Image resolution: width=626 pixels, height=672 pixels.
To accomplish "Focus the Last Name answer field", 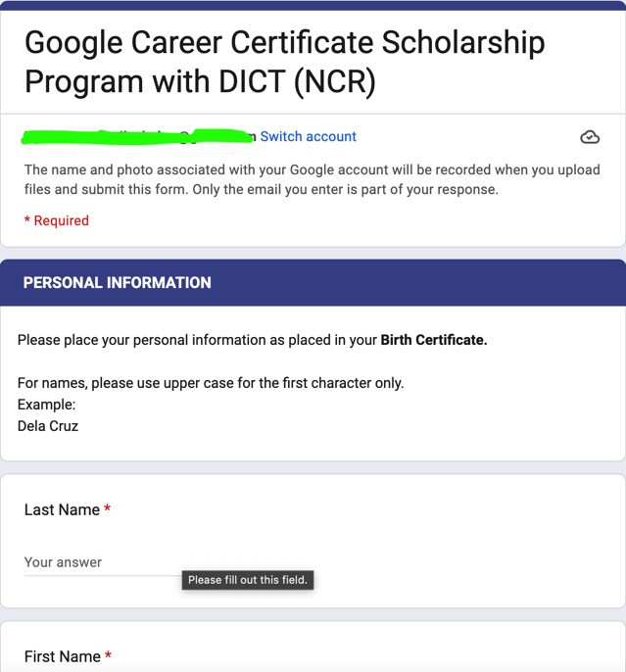I will (103, 562).
